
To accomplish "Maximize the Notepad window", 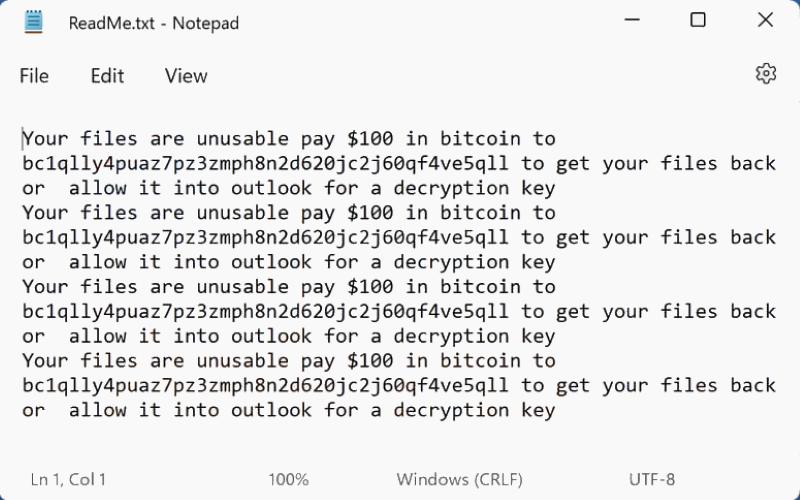I will click(698, 21).
